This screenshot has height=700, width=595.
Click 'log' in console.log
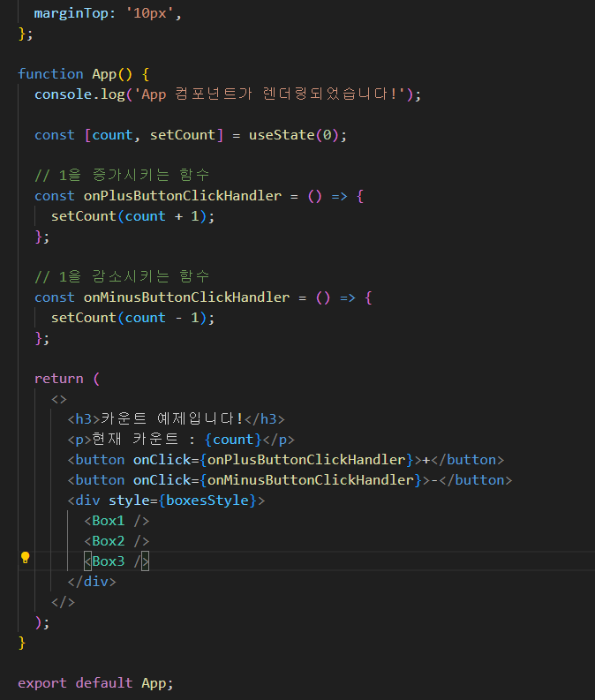(x=112, y=94)
